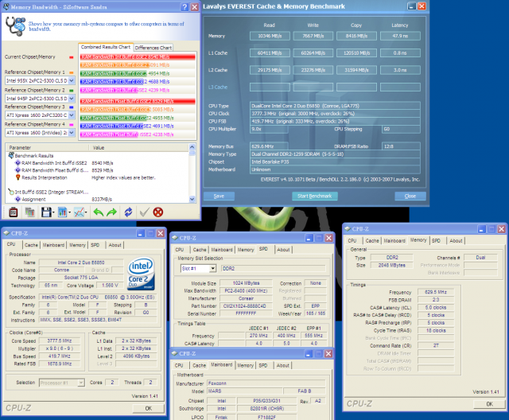Click the Benchmark Results tree icon

click(x=11, y=155)
